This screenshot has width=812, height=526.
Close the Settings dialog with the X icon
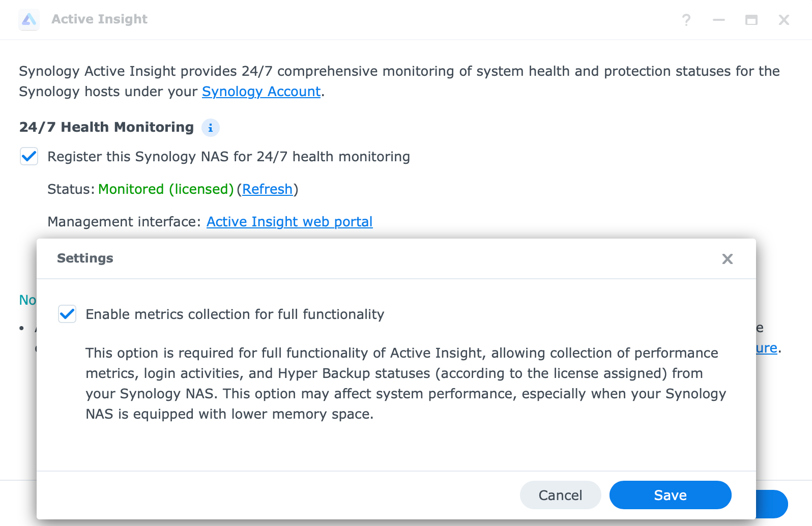[x=728, y=259]
